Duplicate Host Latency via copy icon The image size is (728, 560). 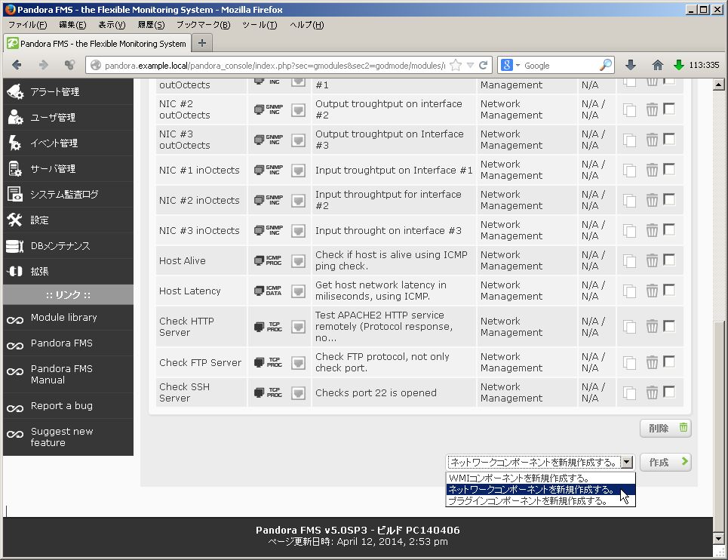point(630,291)
